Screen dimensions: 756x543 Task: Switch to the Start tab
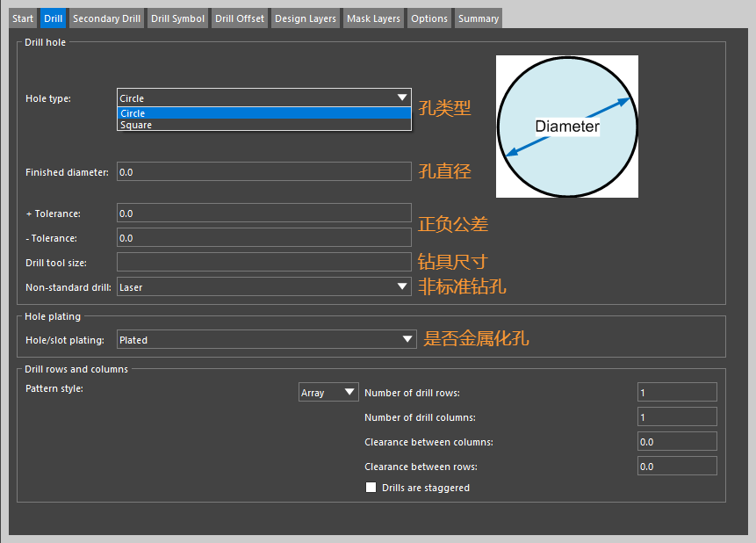click(23, 18)
